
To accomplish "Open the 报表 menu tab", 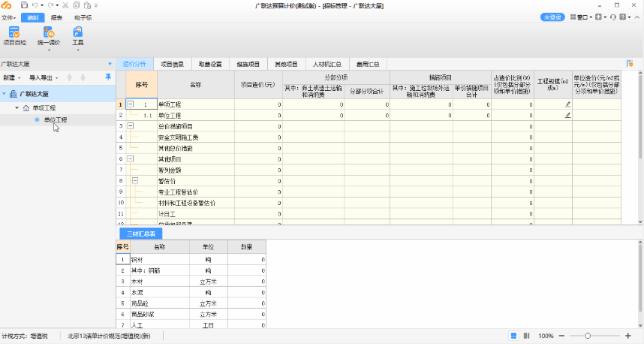I will pyautogui.click(x=56, y=17).
